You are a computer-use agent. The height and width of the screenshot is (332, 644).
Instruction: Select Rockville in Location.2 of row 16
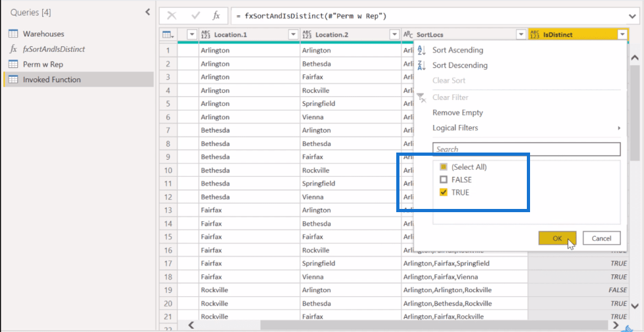pyautogui.click(x=351, y=250)
